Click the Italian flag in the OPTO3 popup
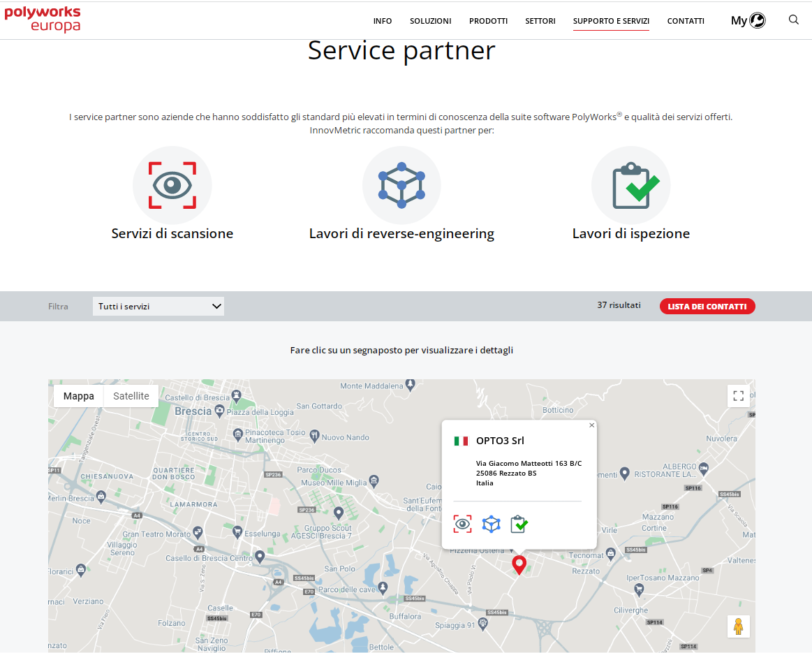This screenshot has width=812, height=653. [461, 441]
